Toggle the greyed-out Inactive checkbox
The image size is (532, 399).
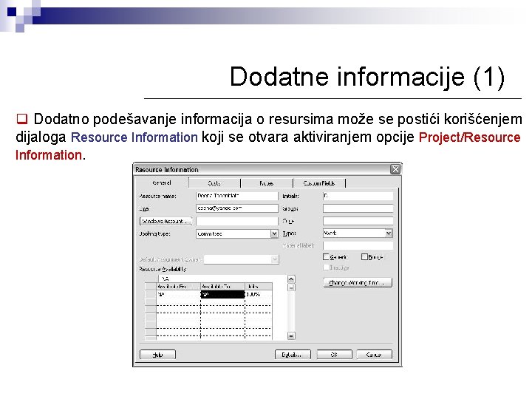click(x=326, y=267)
